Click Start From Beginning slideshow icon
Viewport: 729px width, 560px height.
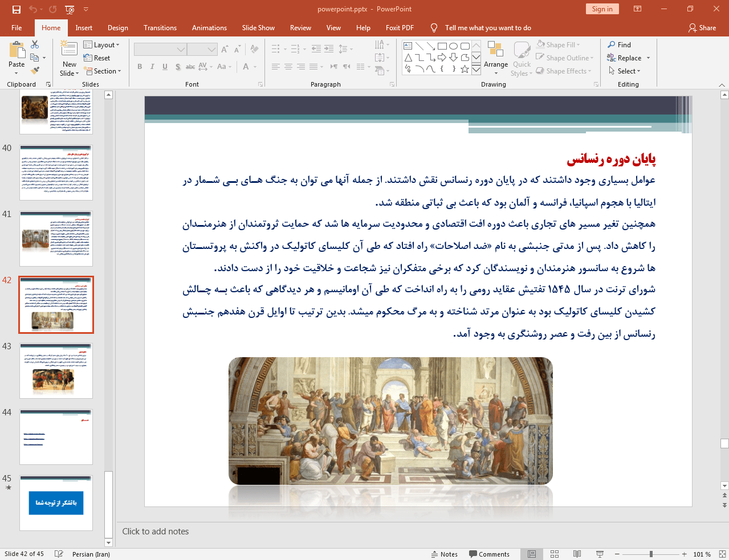(70, 9)
